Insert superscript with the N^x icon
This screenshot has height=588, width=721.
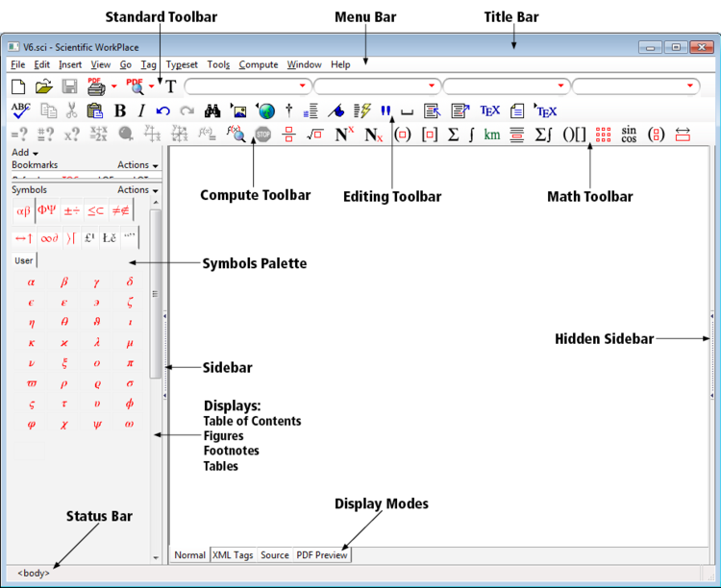(x=344, y=135)
